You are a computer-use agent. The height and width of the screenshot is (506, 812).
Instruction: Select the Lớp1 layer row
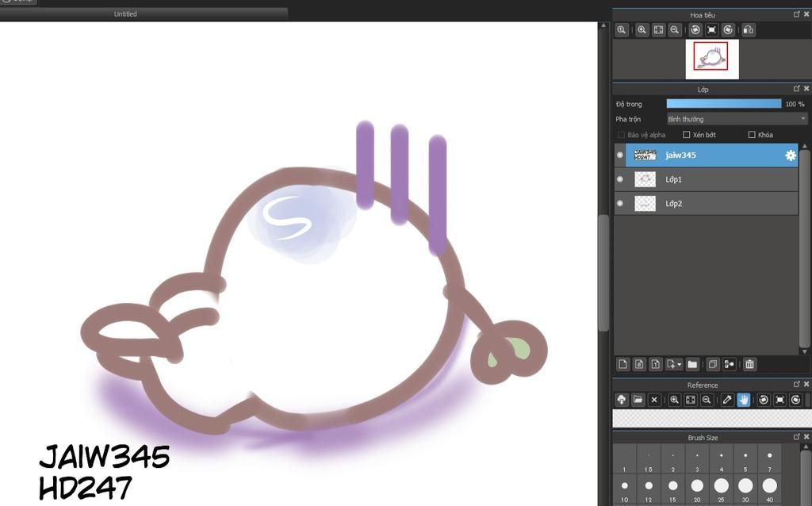pyautogui.click(x=707, y=179)
